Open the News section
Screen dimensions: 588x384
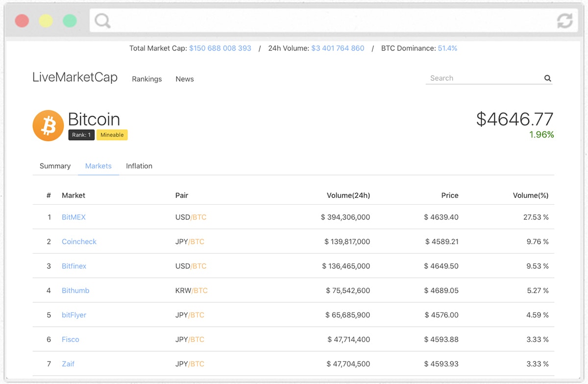184,79
